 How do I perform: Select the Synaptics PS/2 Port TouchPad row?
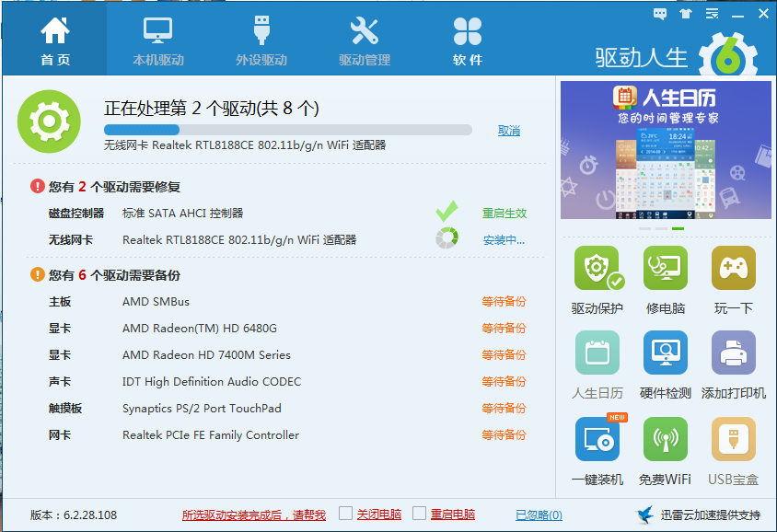pos(287,409)
